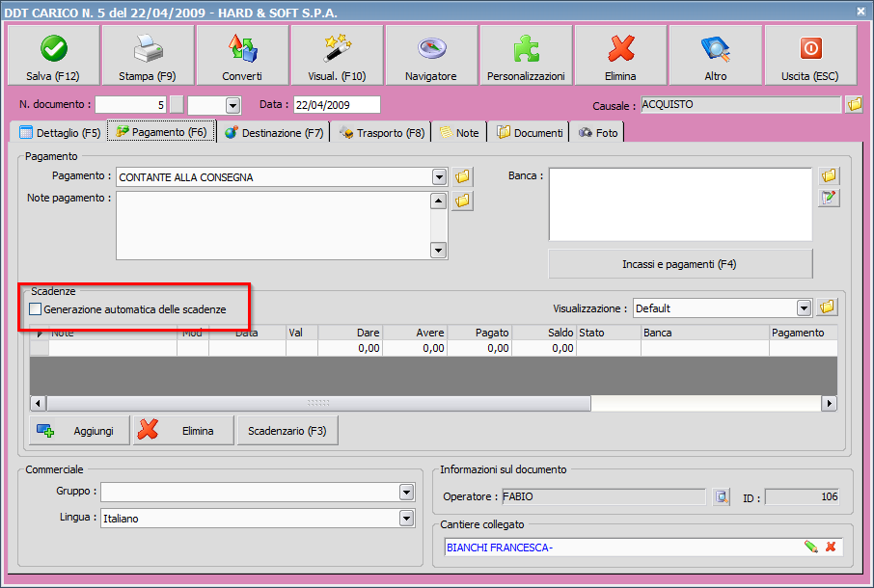Open folder icon beside Note pagamento
Screen dimensions: 874x588
click(x=462, y=200)
